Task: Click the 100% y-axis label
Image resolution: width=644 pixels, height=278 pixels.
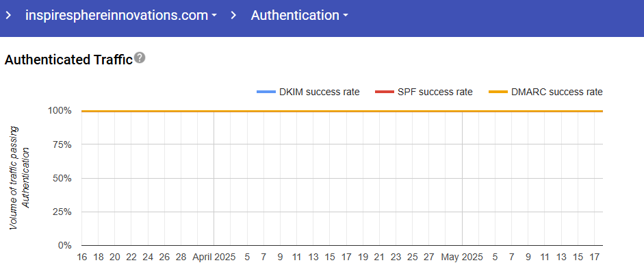Action: (60, 111)
